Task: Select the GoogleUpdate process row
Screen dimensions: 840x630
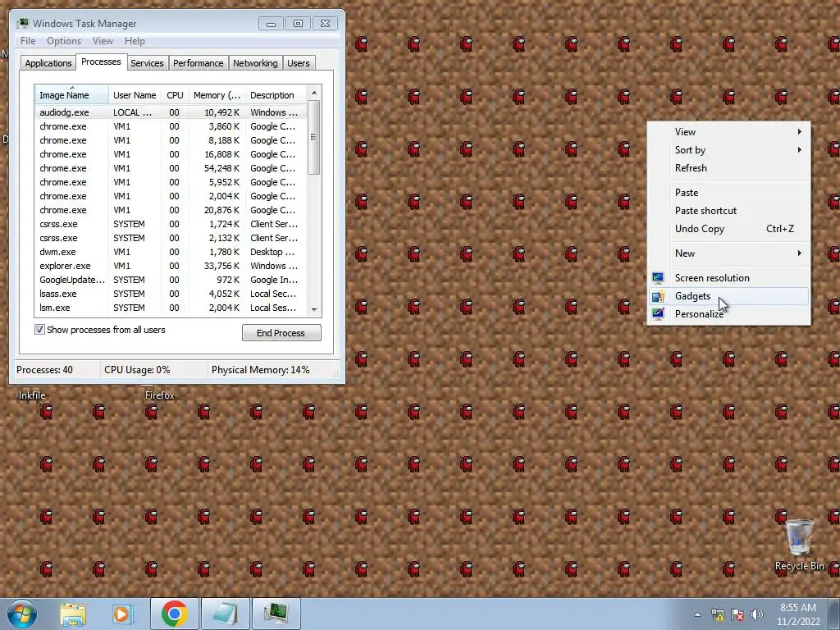Action: [x=171, y=280]
